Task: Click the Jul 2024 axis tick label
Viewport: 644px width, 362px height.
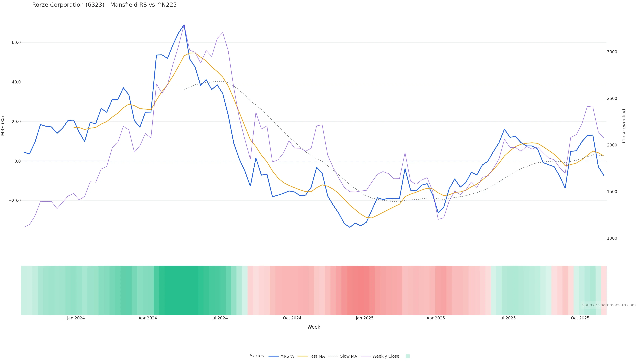Action: click(219, 318)
